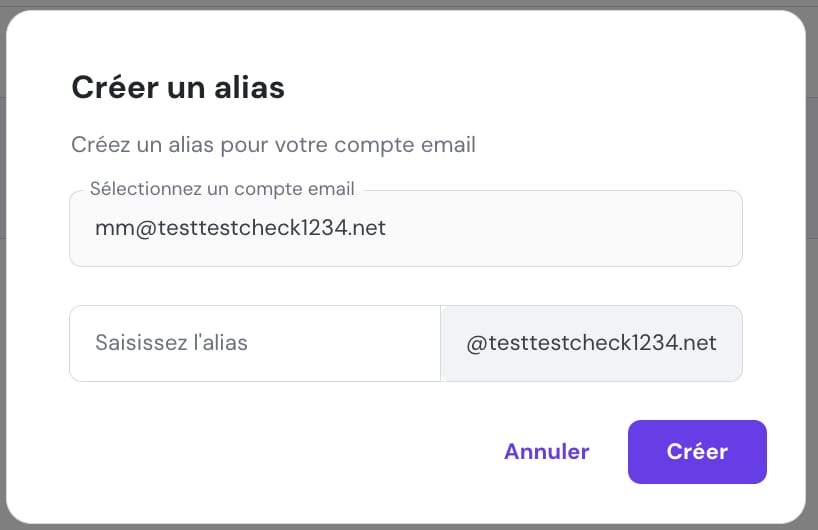Expand the email account selector

[x=700, y=229]
